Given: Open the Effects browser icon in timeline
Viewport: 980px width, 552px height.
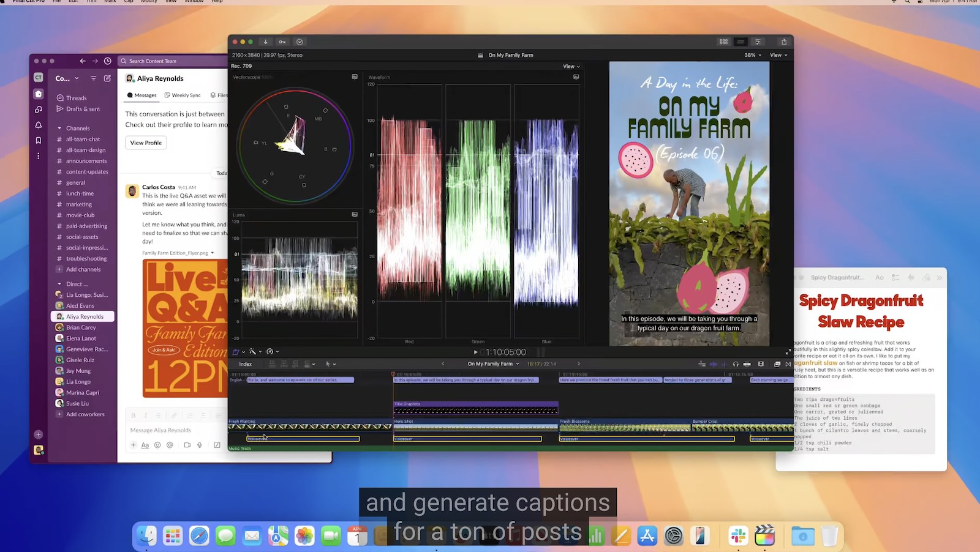Looking at the screenshot, I should coord(777,364).
